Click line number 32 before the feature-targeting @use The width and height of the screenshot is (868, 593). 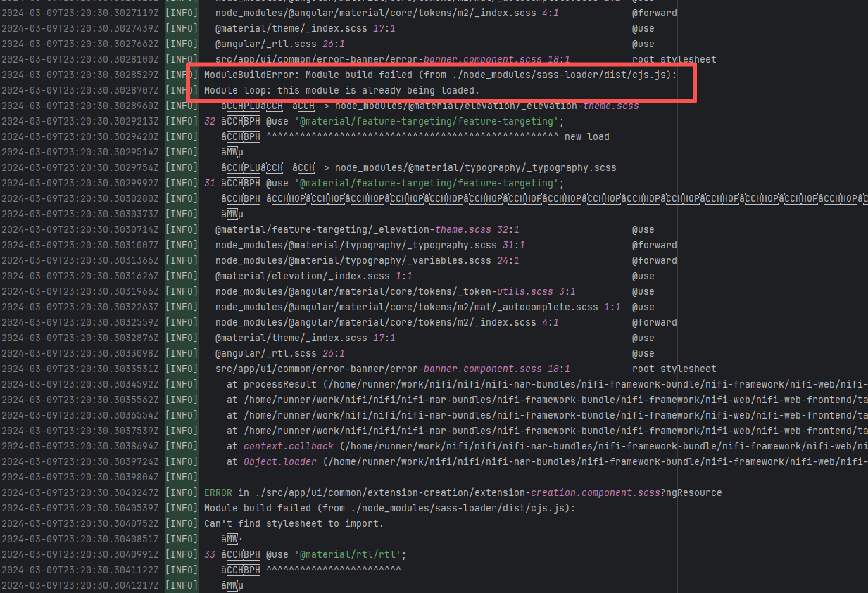pos(209,121)
